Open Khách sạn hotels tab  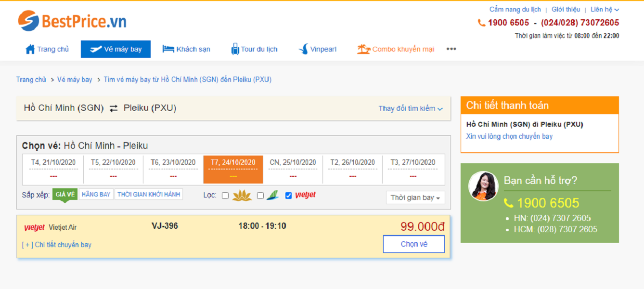tap(186, 49)
